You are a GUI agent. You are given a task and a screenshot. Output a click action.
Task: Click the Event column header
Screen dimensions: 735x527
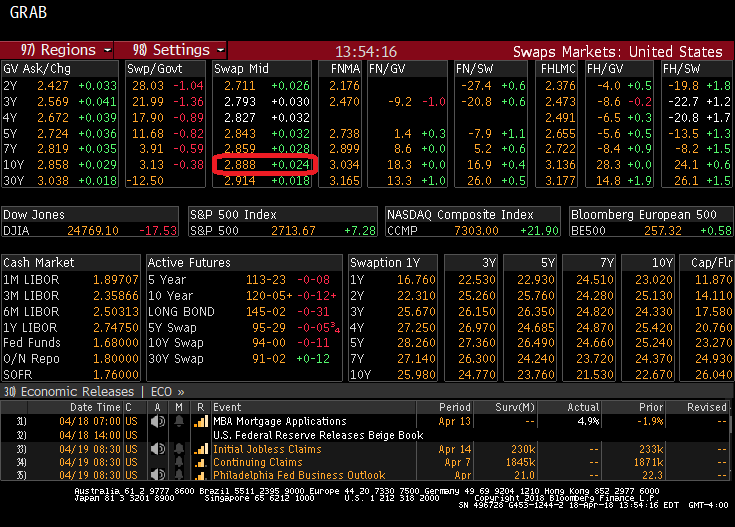tap(227, 407)
